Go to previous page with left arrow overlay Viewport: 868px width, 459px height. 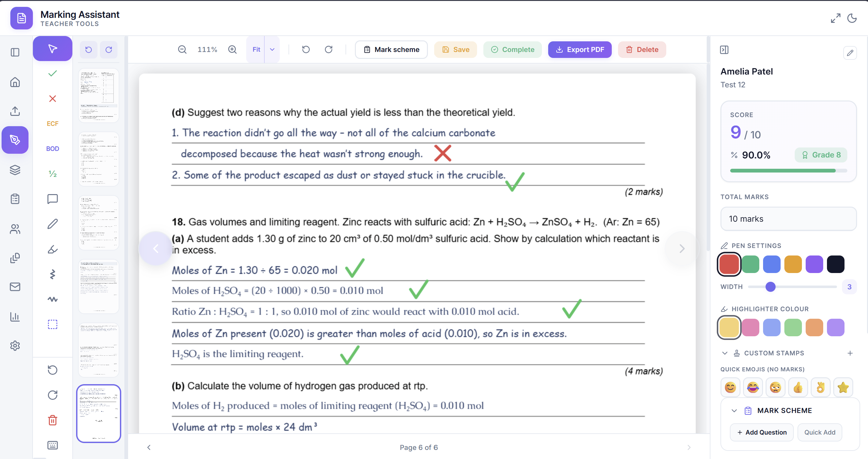[155, 249]
